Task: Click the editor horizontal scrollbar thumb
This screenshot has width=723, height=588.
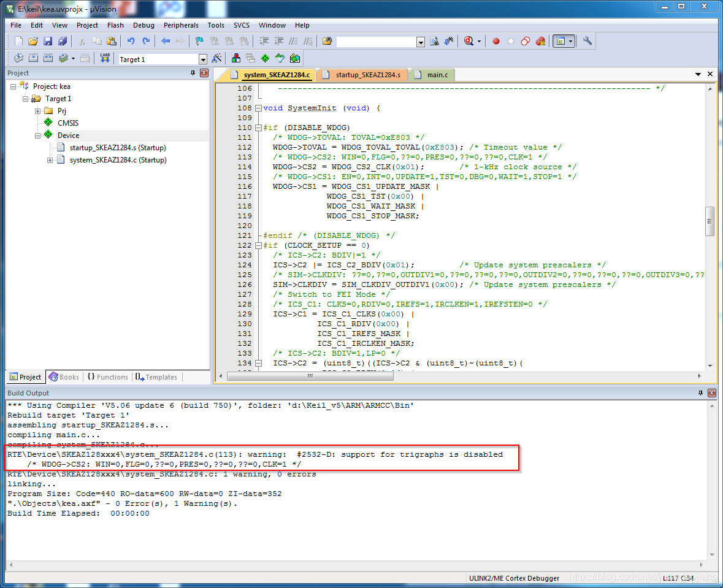Action: pyautogui.click(x=310, y=376)
